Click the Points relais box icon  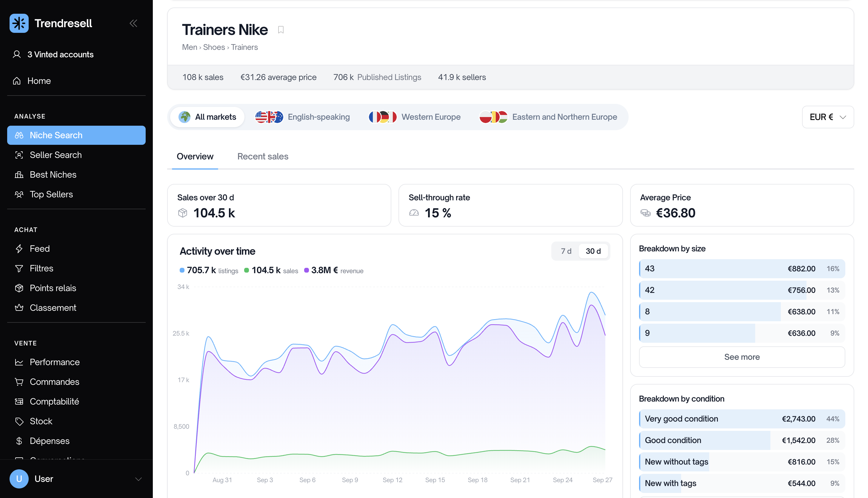(x=19, y=288)
